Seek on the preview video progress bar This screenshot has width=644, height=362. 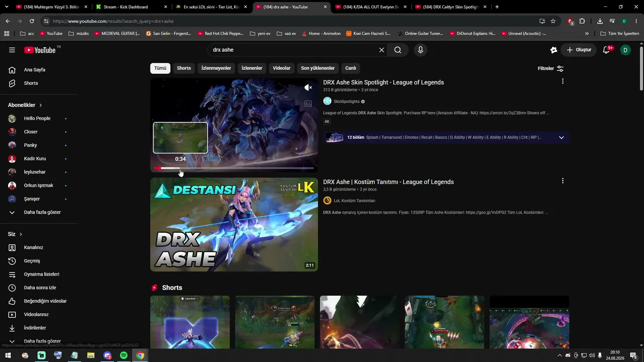pos(234,168)
